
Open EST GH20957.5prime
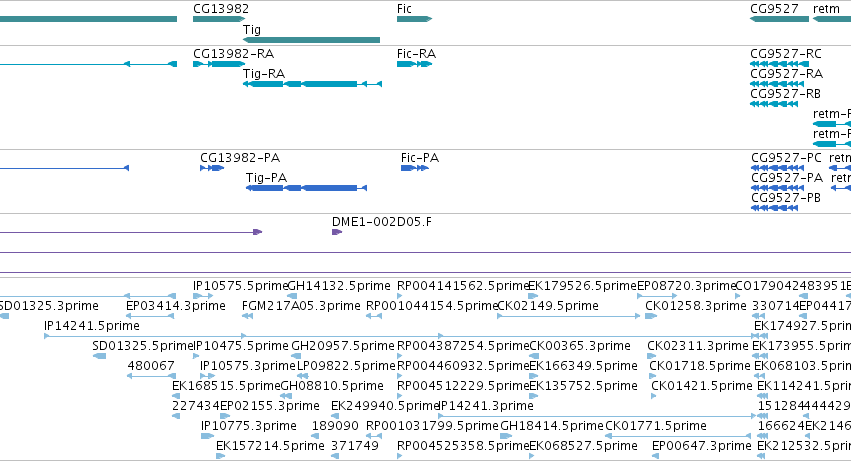coord(343,346)
